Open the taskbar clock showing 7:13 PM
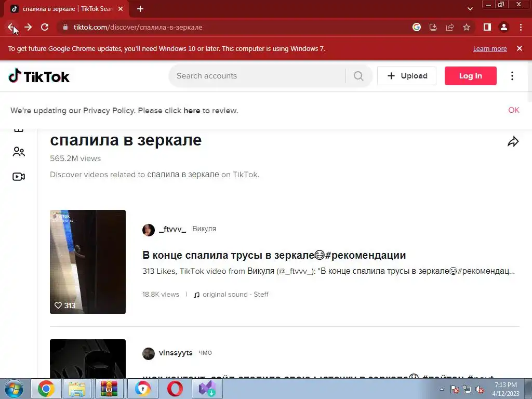Screen dimensions: 532x399 506,389
